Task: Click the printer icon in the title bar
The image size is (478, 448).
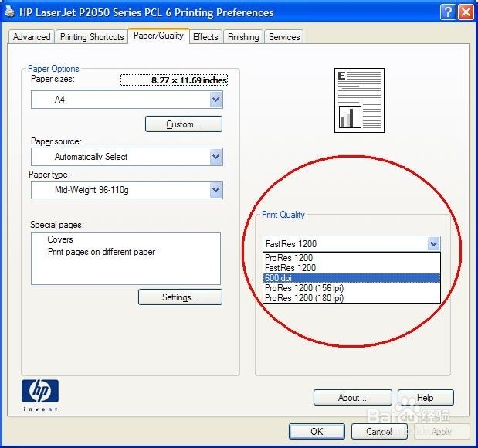Action: click(x=10, y=12)
